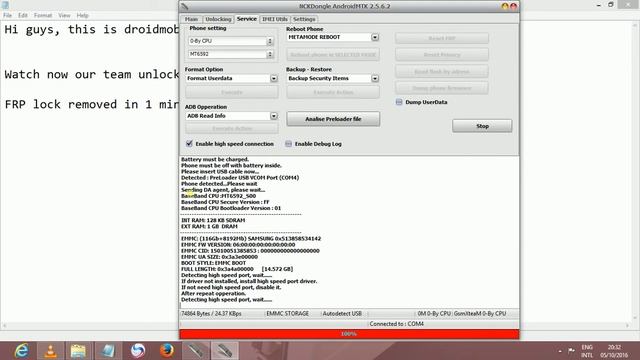Open Notepad's Help menu
The width and height of the screenshot is (640, 360).
pos(82,15)
